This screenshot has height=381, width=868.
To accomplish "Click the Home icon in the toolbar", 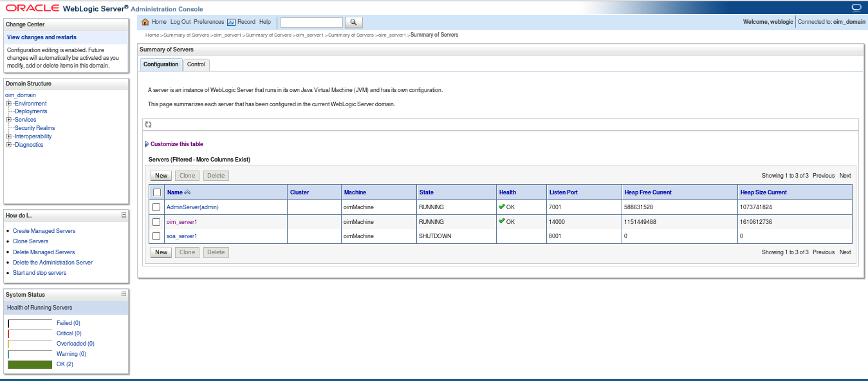I will [x=147, y=21].
